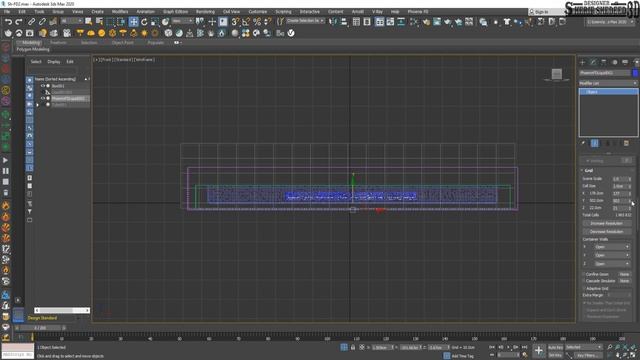This screenshot has width=640, height=360.
Task: Enable the Adaptive Grid checkbox
Action: pyautogui.click(x=584, y=288)
